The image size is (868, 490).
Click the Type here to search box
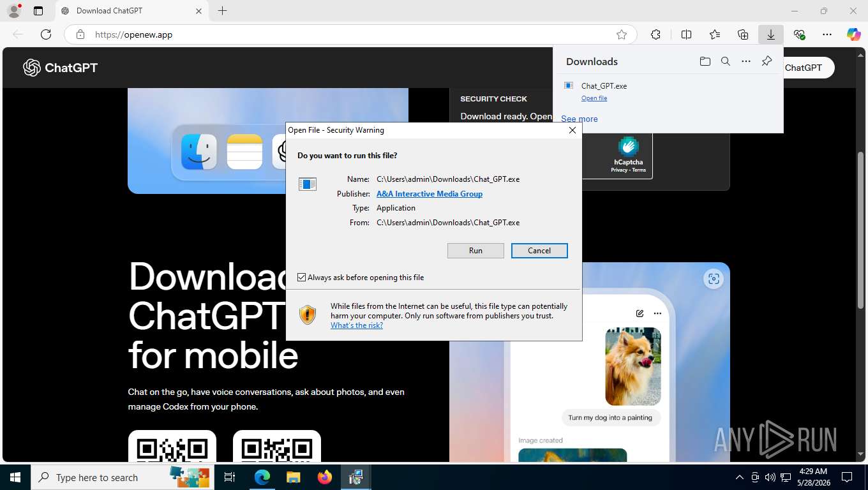pyautogui.click(x=123, y=477)
